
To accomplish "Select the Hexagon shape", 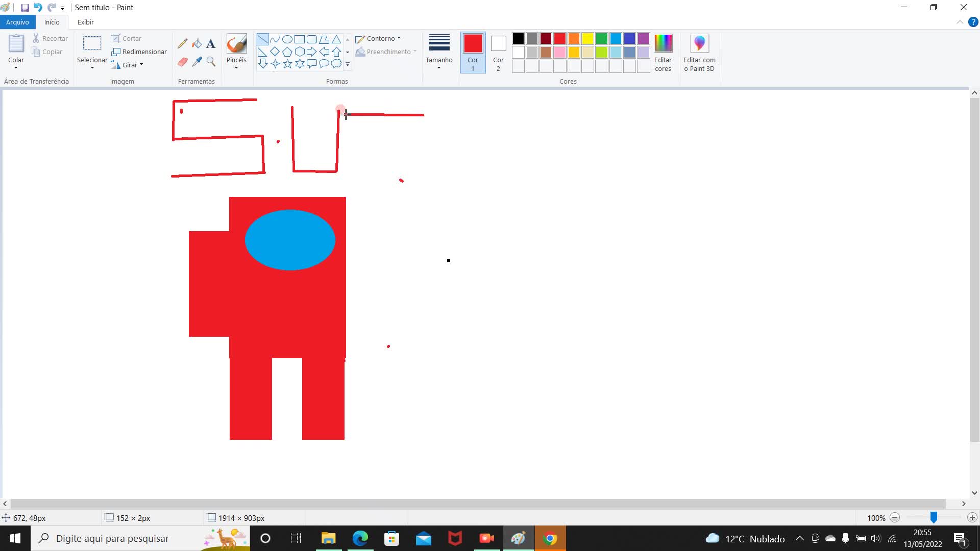I will 300,52.
